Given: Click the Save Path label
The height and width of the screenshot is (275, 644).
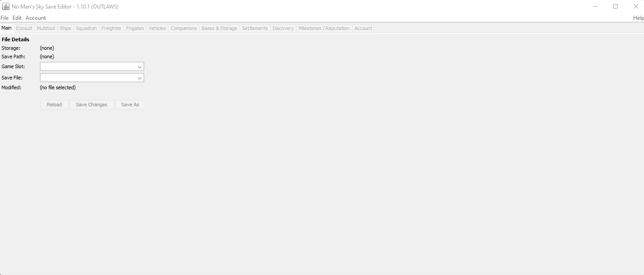Looking at the screenshot, I should pos(13,57).
